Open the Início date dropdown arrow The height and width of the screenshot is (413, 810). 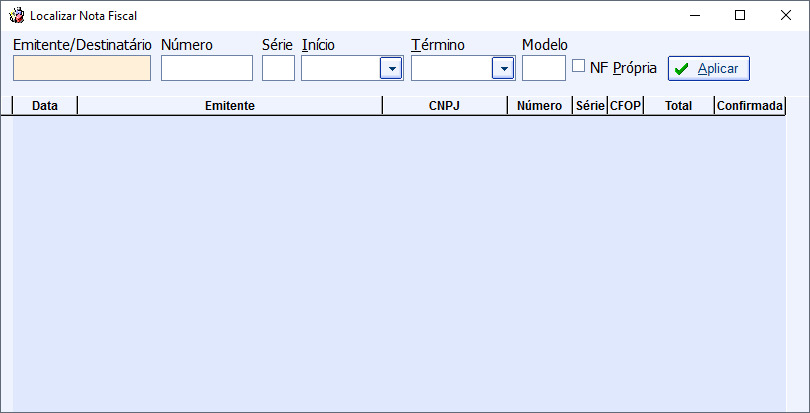[391, 68]
